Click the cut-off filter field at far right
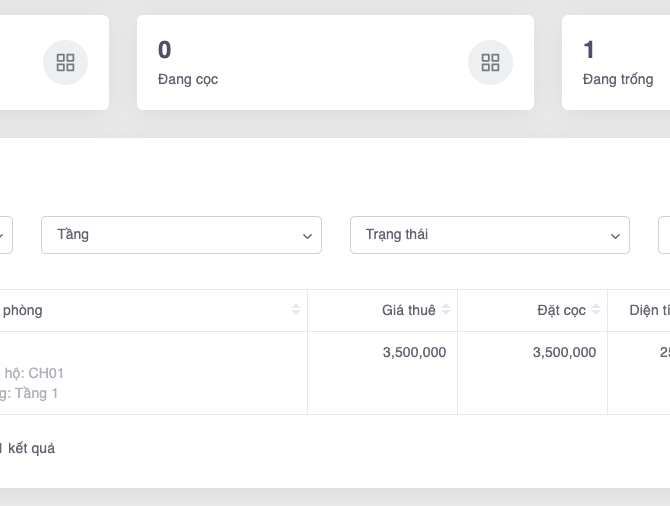 pos(664,235)
